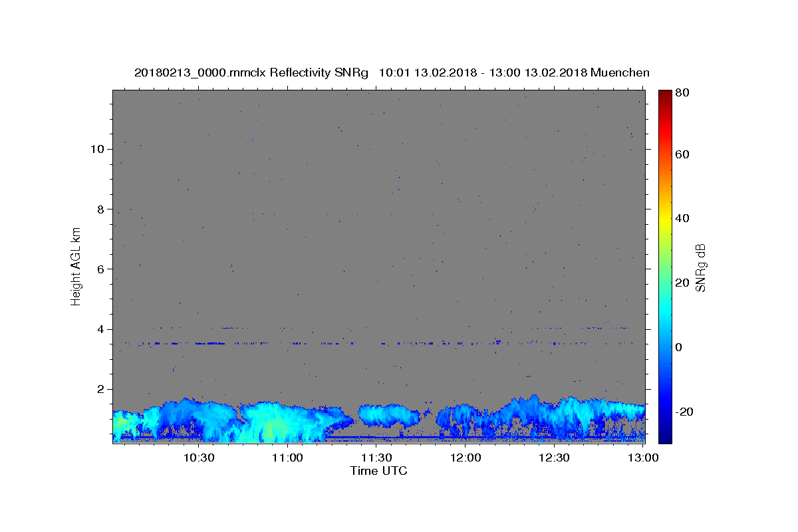
Task: Click the plot title text at the top
Action: click(392, 72)
